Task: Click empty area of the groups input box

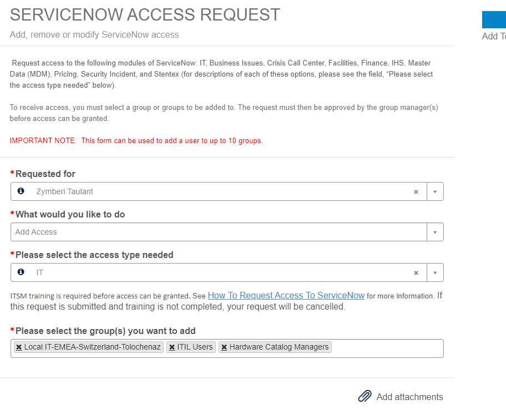Action: click(x=387, y=348)
